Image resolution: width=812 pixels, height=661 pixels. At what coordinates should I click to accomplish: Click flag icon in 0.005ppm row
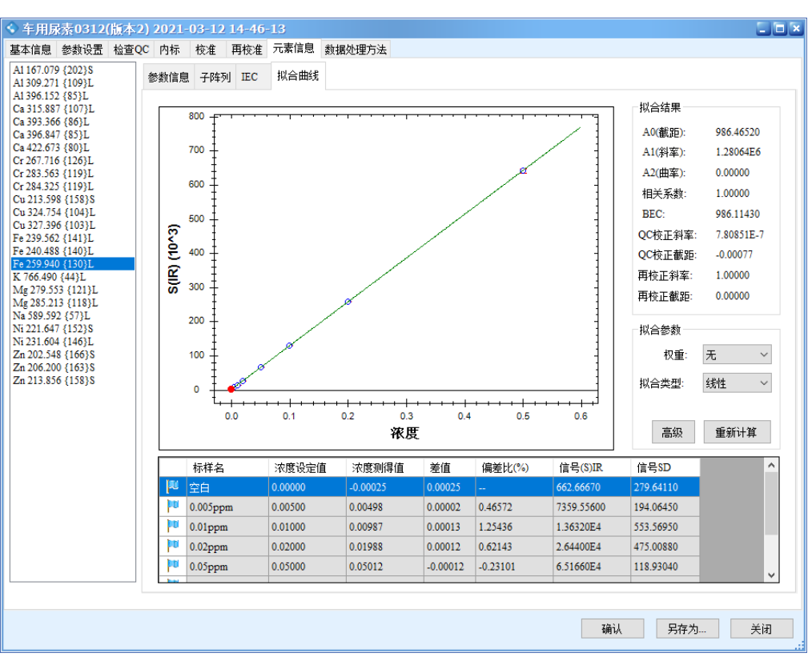click(172, 507)
